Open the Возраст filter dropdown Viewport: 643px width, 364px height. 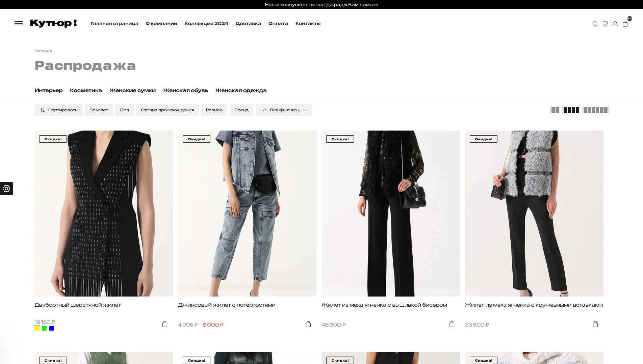[x=99, y=110]
